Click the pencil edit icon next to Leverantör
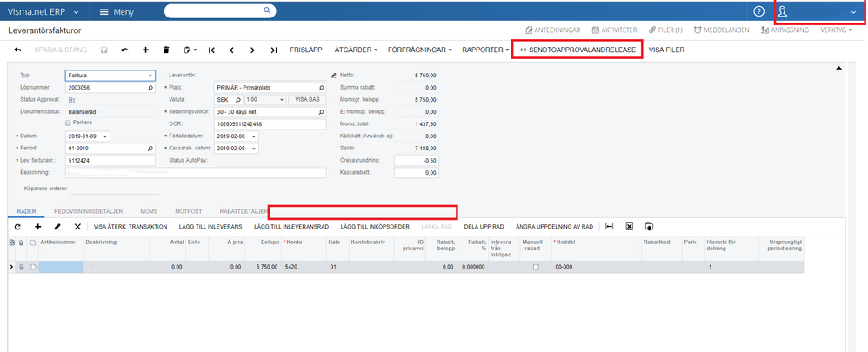The image size is (868, 352). click(x=333, y=75)
